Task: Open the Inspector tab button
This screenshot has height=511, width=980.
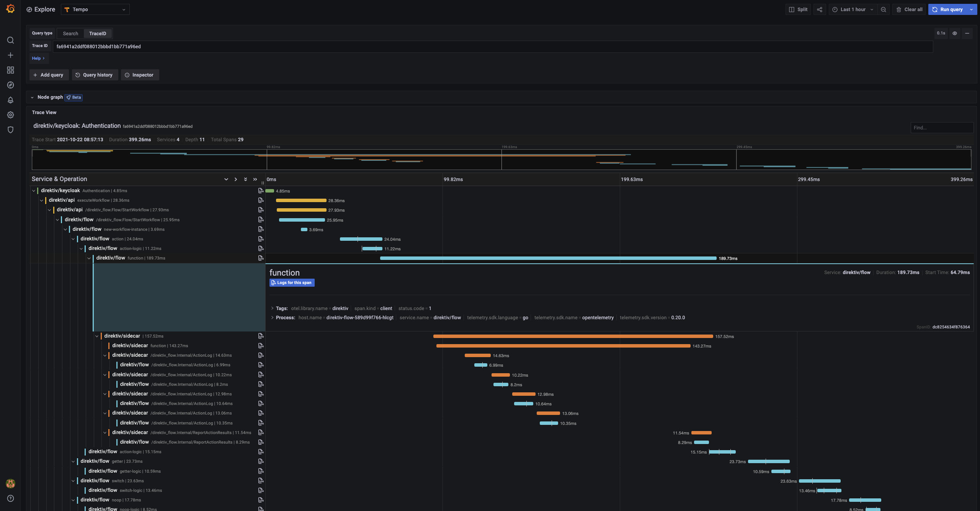Action: pos(140,75)
